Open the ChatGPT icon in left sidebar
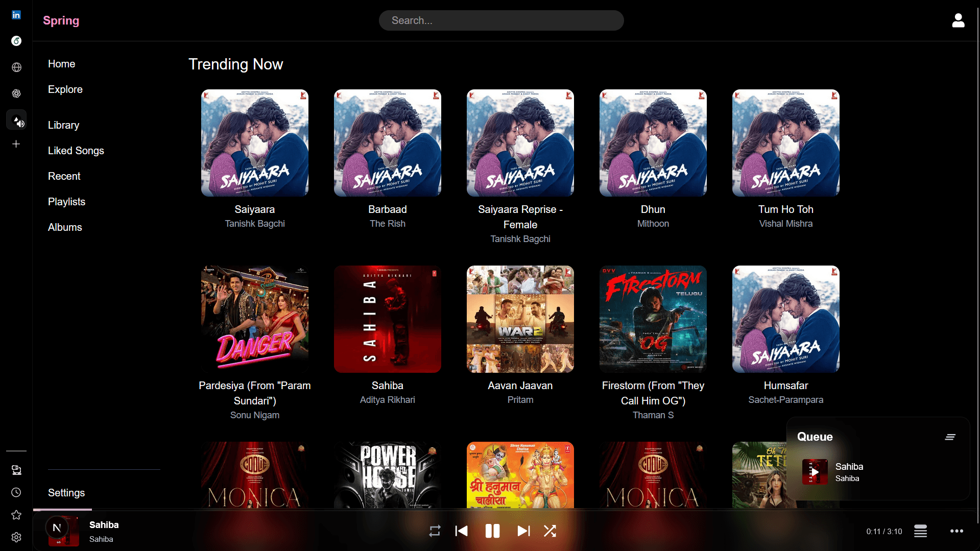Image resolution: width=980 pixels, height=551 pixels. point(16,93)
